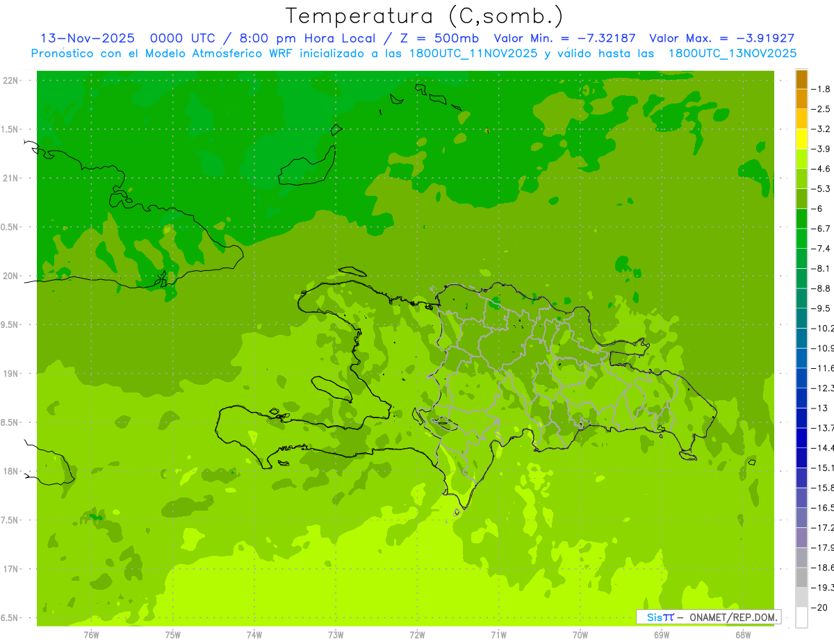The height and width of the screenshot is (644, 834).
Task: Click the '18N' latitude axis label
Action: click(x=10, y=471)
